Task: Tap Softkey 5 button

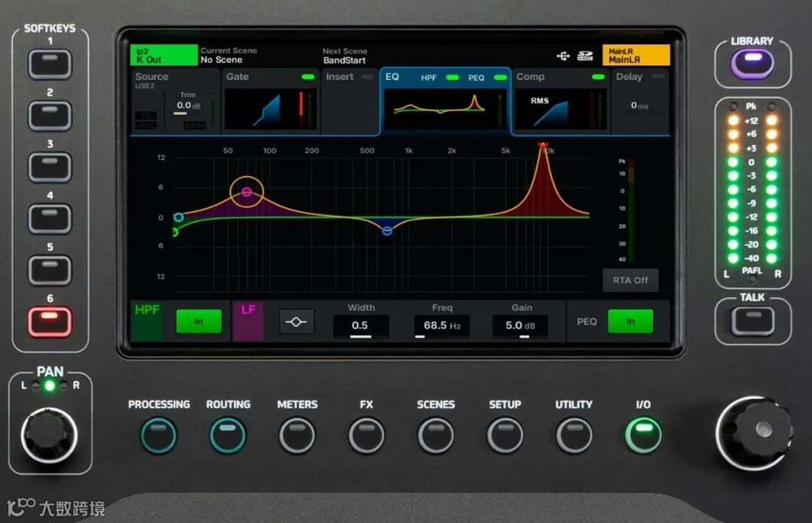Action: click(x=50, y=270)
